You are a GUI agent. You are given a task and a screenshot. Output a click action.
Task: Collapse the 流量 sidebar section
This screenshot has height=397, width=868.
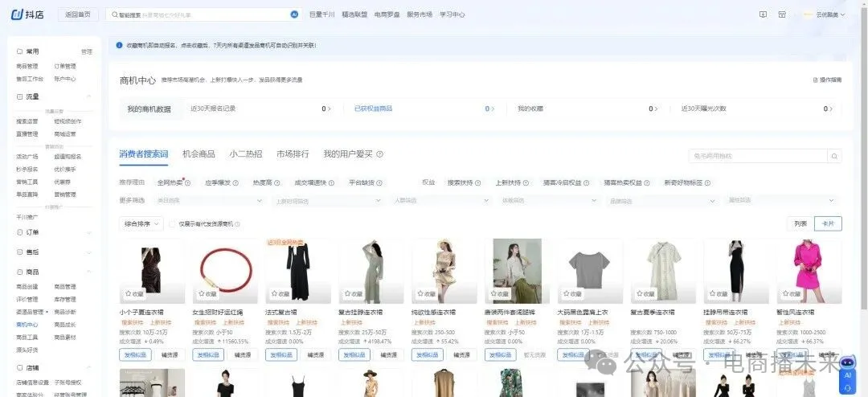click(x=88, y=96)
